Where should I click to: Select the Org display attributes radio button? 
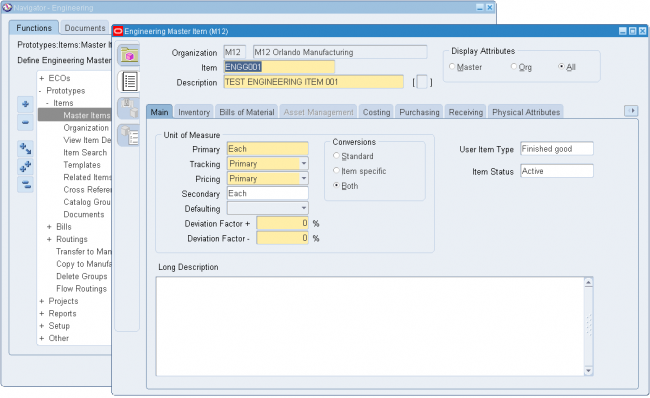coord(514,67)
